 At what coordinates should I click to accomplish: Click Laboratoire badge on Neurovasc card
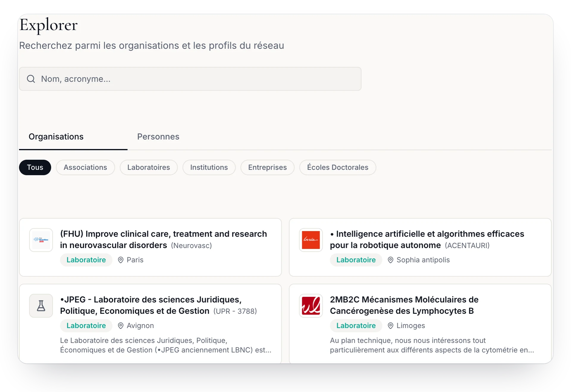[x=86, y=260]
